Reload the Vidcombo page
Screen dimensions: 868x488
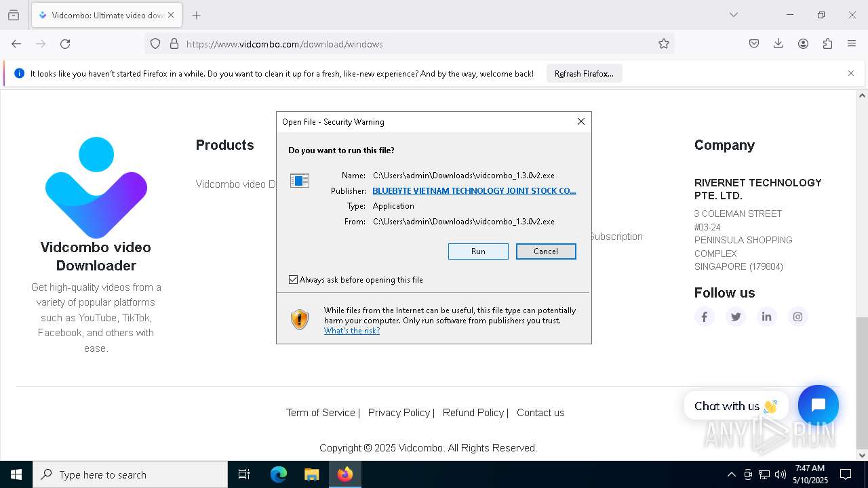(65, 44)
